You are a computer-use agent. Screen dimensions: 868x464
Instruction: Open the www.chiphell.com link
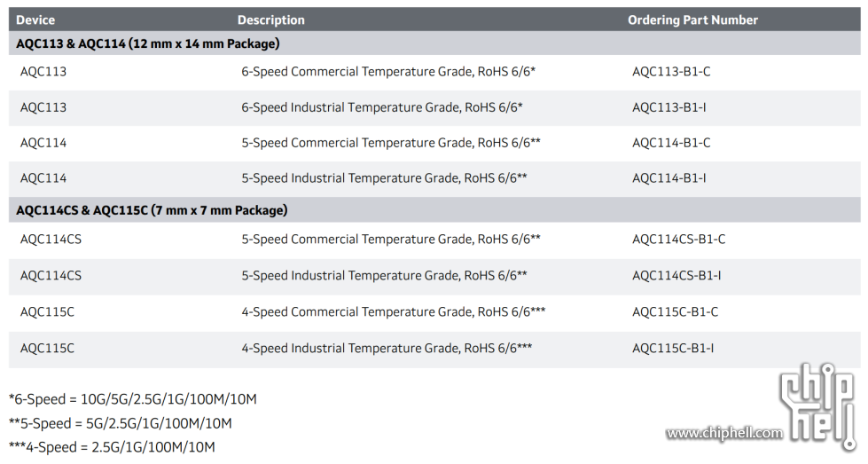point(724,433)
